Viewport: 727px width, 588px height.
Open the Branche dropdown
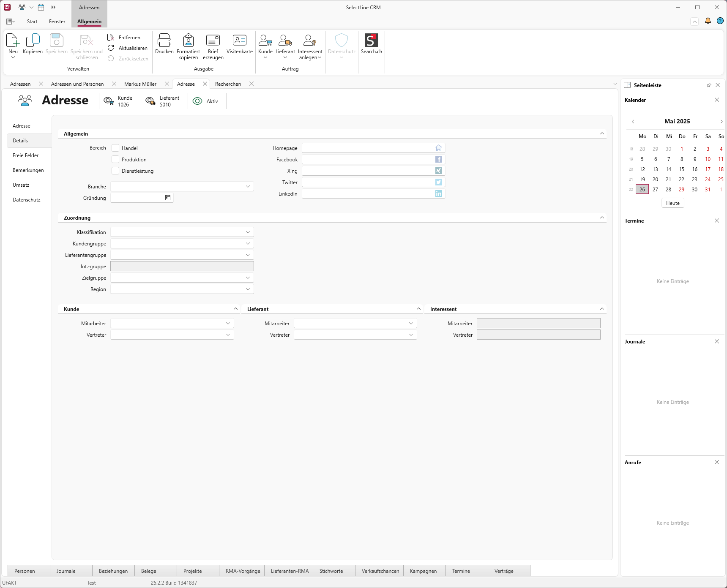[248, 186]
